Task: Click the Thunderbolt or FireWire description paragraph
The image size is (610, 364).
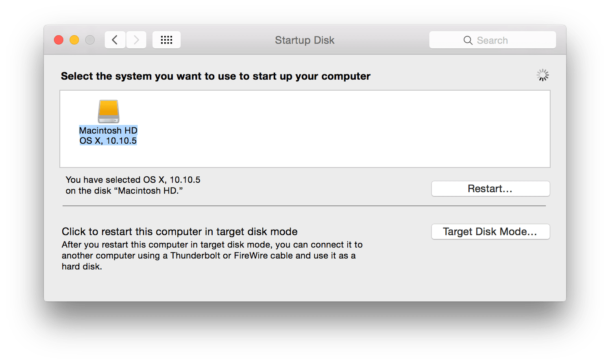Action: click(211, 256)
